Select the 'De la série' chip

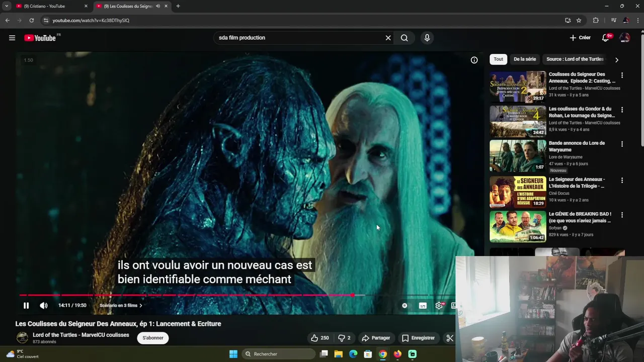525,59
